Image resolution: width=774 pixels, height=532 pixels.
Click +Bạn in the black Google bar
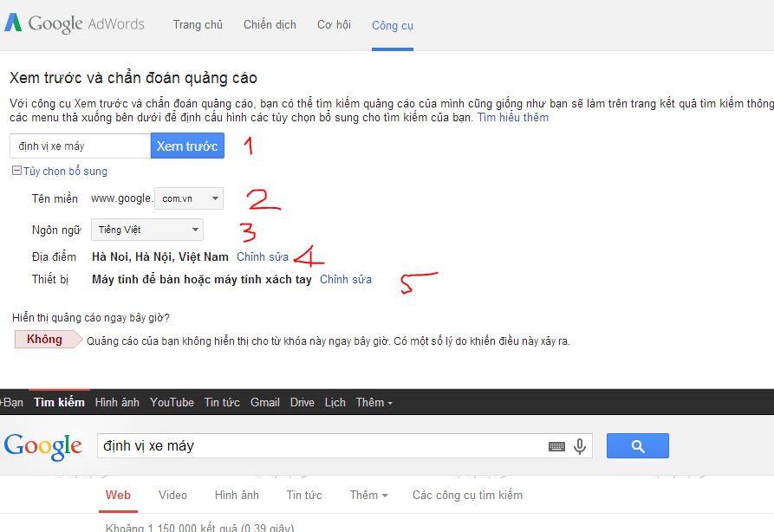pyautogui.click(x=12, y=402)
